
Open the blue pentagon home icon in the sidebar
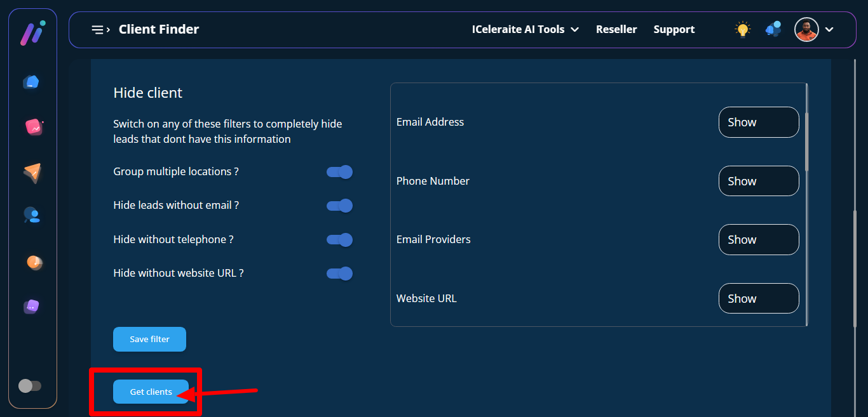pyautogui.click(x=31, y=82)
